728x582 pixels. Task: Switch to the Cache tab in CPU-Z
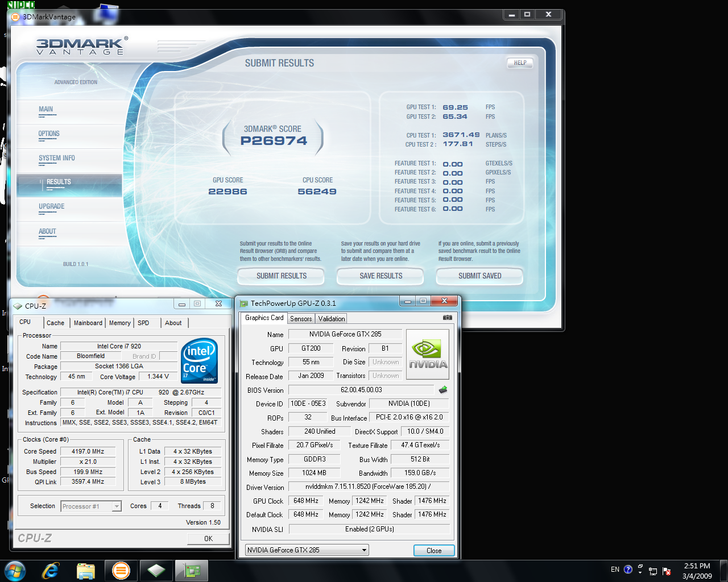(x=55, y=323)
